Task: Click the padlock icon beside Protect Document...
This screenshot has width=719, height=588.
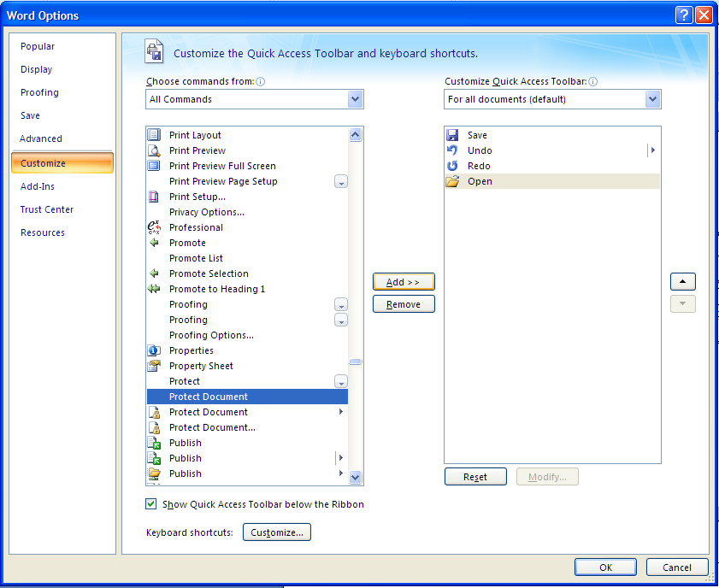Action: coord(155,412)
